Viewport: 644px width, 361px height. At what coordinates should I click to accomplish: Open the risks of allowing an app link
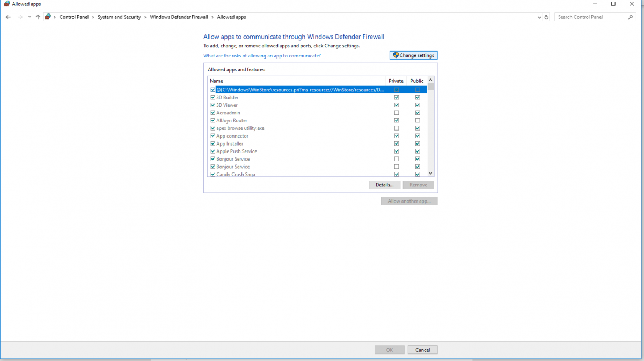(x=262, y=56)
